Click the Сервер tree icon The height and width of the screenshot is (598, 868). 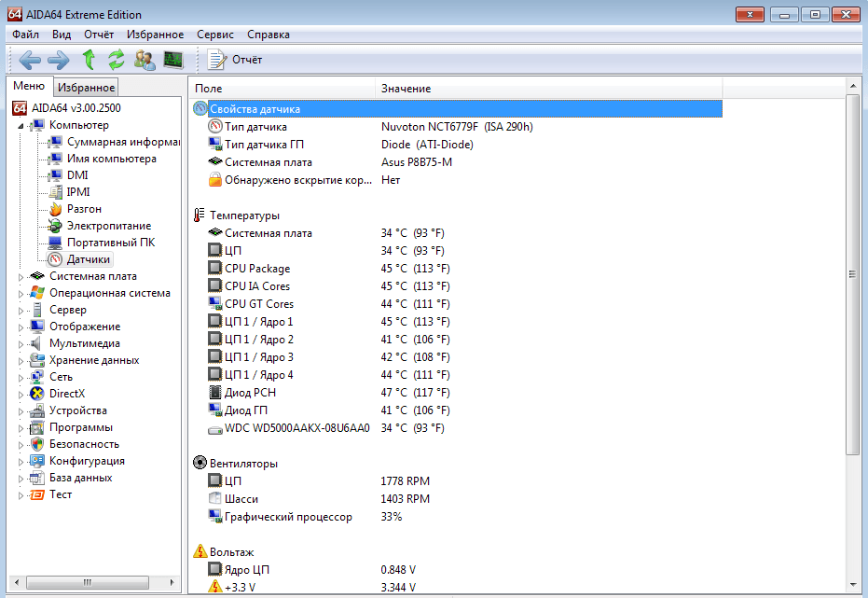coord(37,310)
